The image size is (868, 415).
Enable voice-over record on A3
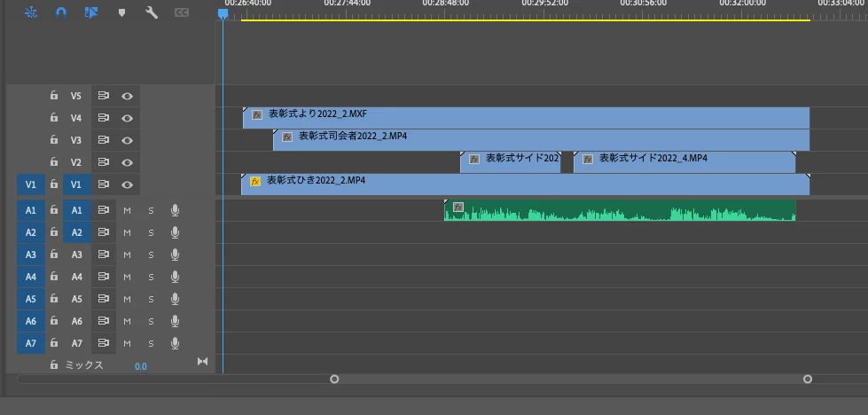tap(175, 254)
